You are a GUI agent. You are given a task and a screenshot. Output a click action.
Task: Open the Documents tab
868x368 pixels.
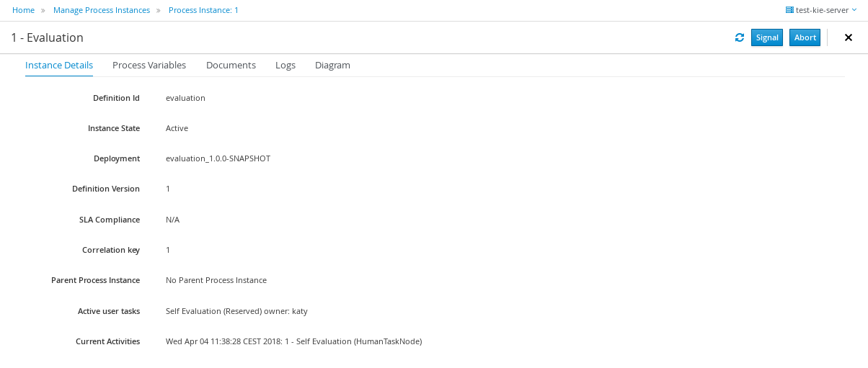231,65
